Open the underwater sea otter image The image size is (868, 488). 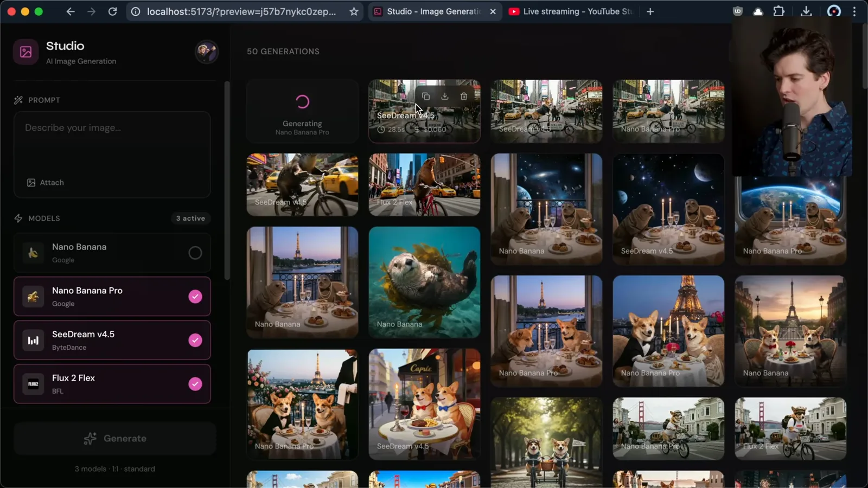click(424, 282)
